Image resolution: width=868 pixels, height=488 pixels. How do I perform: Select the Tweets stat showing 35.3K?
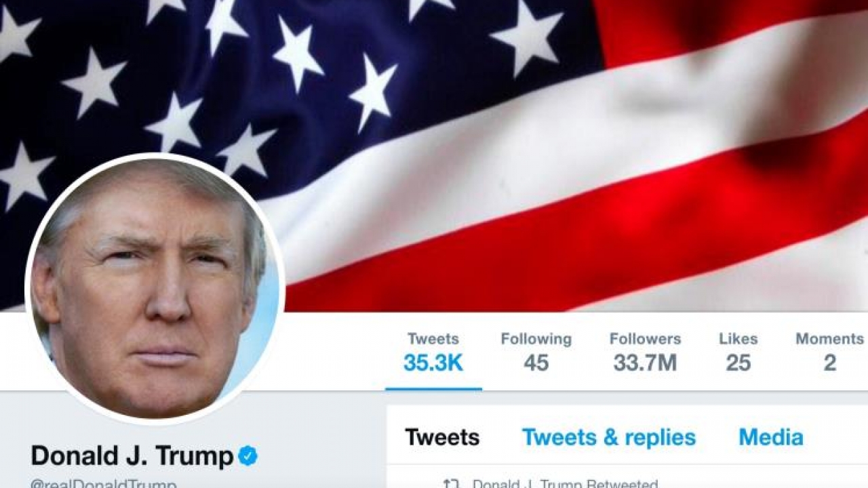pyautogui.click(x=433, y=352)
